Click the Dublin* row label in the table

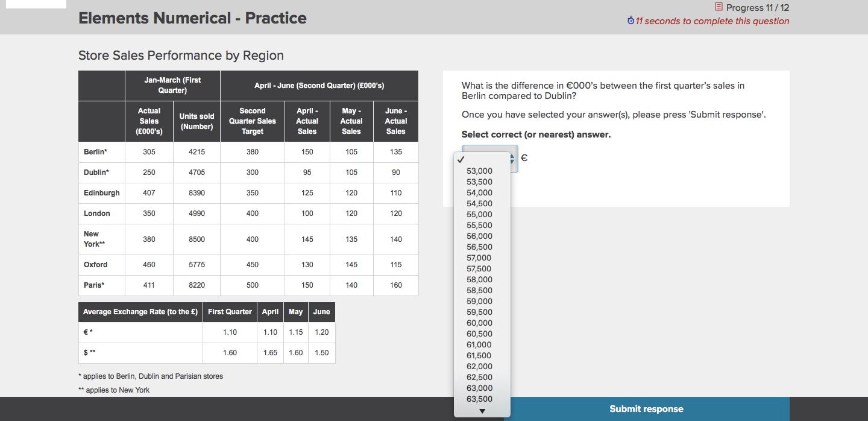click(x=95, y=172)
